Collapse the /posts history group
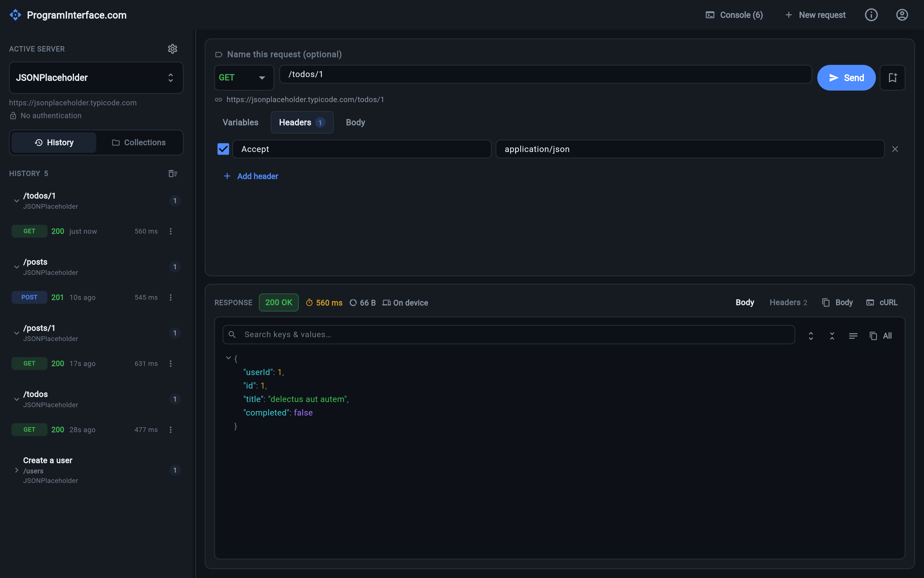This screenshot has width=924, height=578. tap(16, 267)
